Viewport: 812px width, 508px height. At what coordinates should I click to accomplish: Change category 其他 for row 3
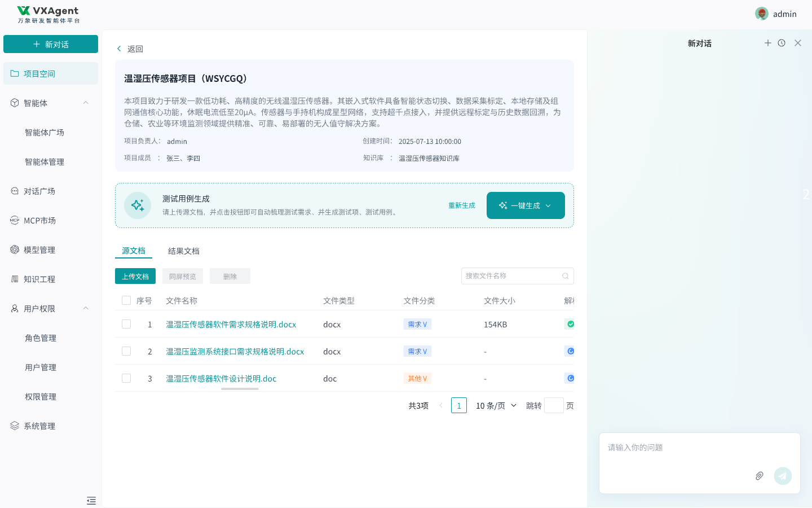coord(418,378)
